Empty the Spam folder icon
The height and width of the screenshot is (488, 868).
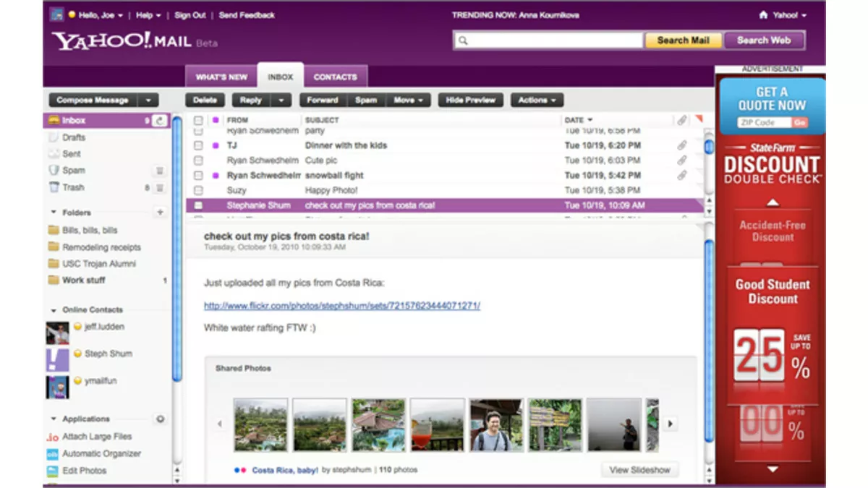point(160,171)
